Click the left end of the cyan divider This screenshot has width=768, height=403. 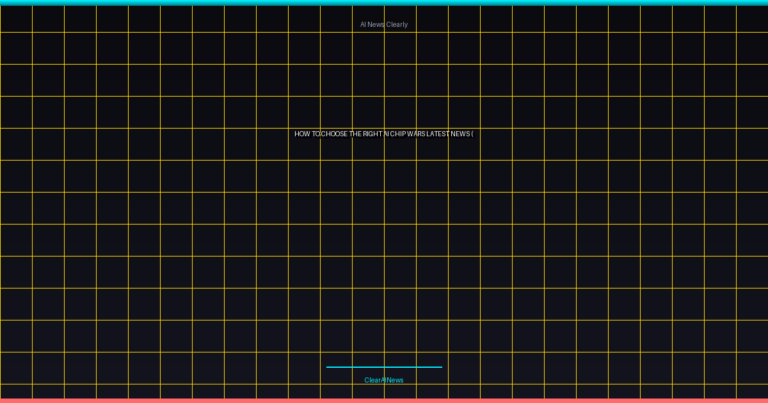click(328, 367)
